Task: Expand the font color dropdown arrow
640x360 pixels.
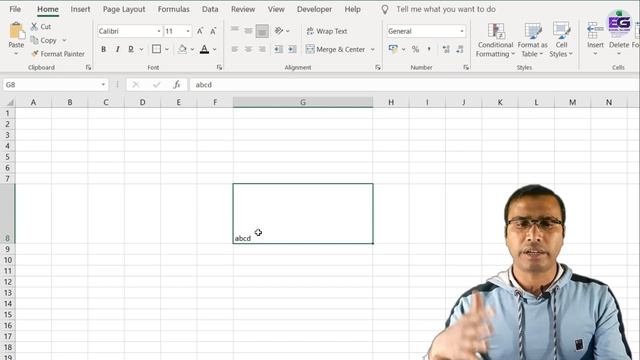Action: tap(215, 49)
